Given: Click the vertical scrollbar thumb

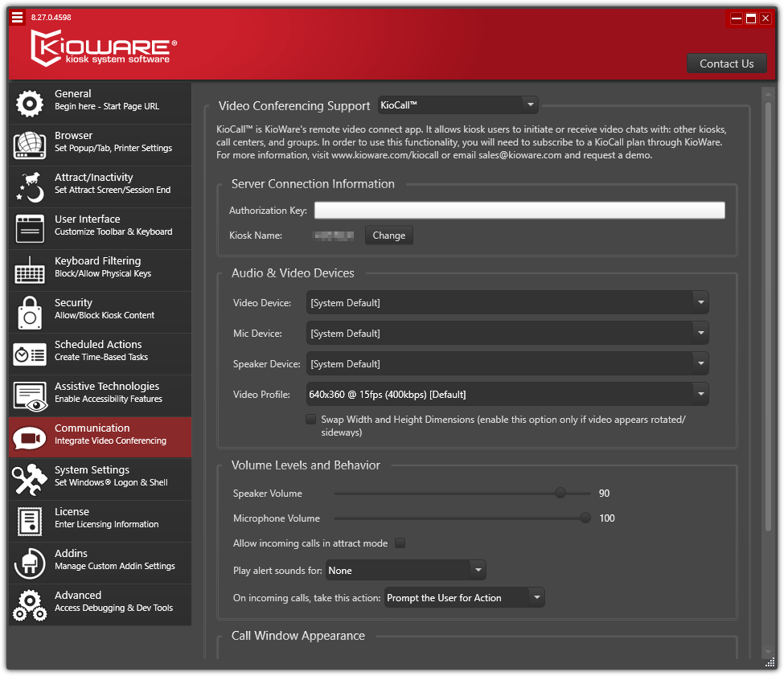Looking at the screenshot, I should (x=768, y=316).
